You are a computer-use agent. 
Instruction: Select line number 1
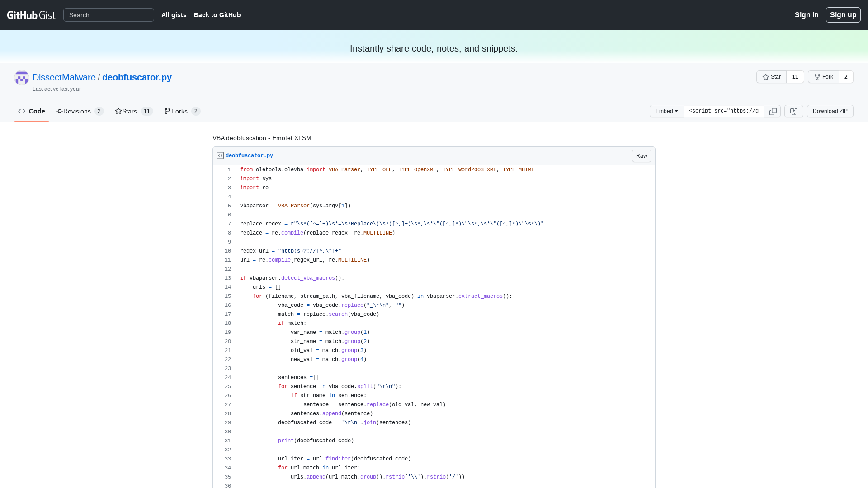tap(224, 170)
